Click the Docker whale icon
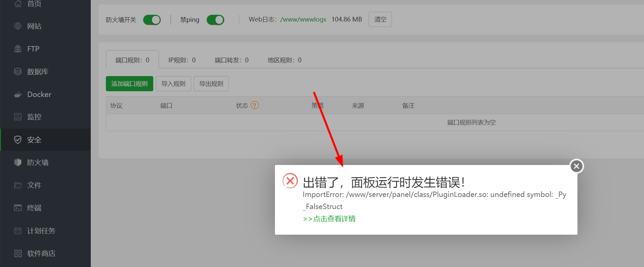This screenshot has height=267, width=644. coord(18,94)
